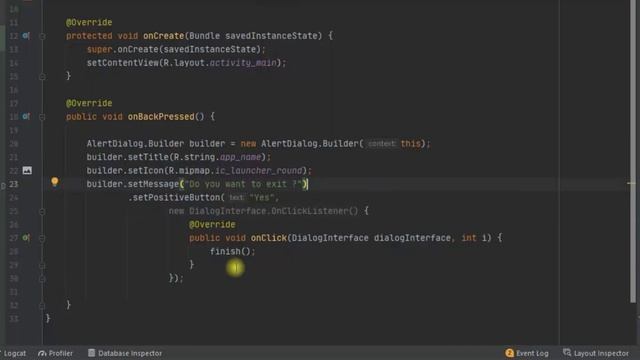Click the Database Inspector icon in the bottom bar

[x=91, y=353]
